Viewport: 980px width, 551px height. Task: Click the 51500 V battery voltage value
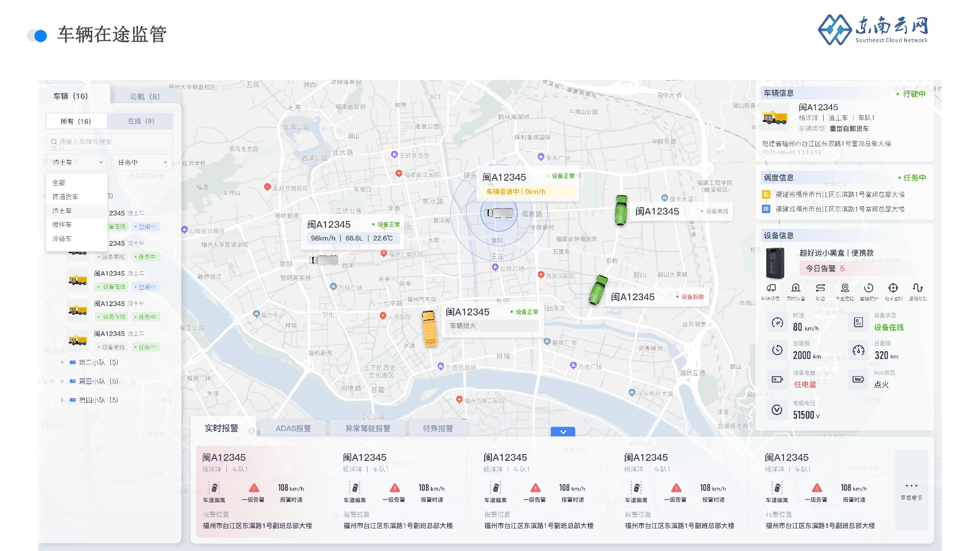(807, 415)
